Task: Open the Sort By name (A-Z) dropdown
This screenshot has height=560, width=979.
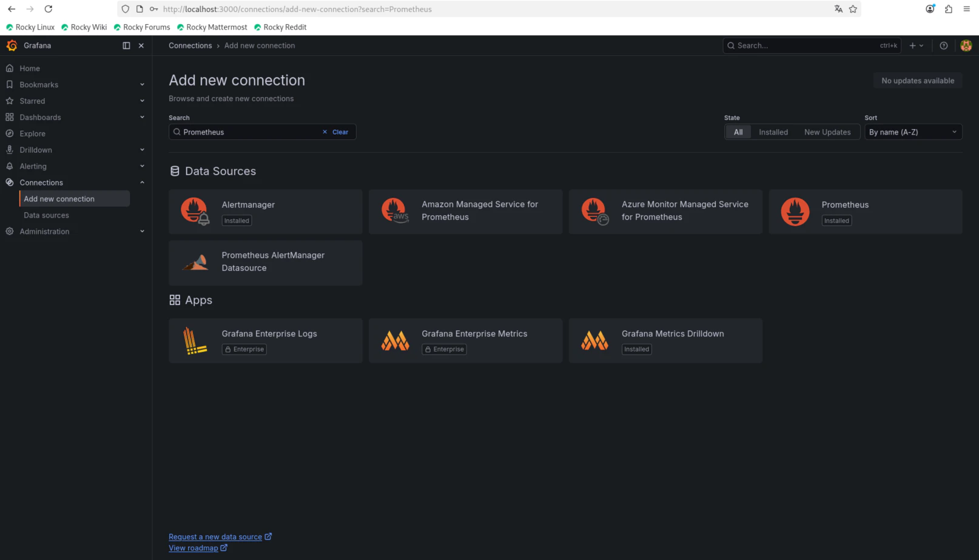Action: pyautogui.click(x=913, y=132)
